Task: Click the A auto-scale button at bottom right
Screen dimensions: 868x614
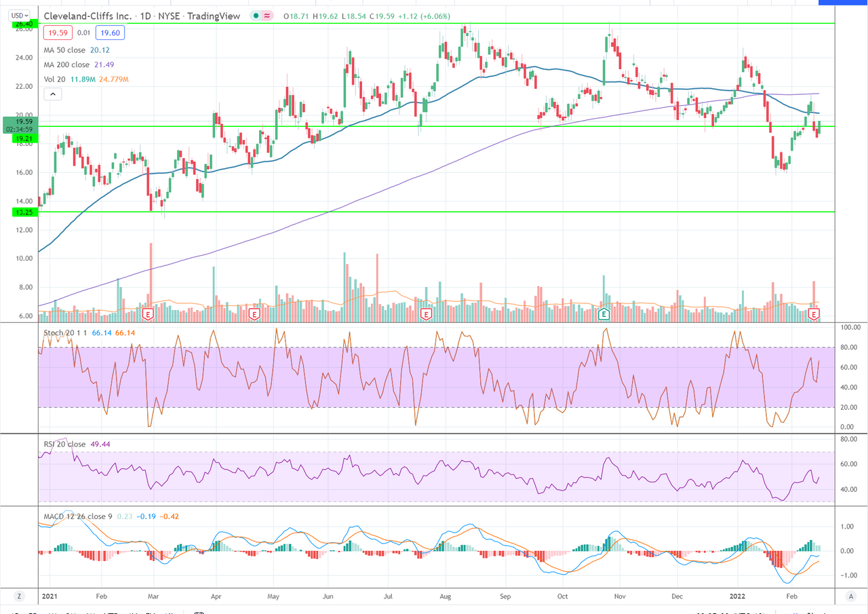Action: [850, 596]
